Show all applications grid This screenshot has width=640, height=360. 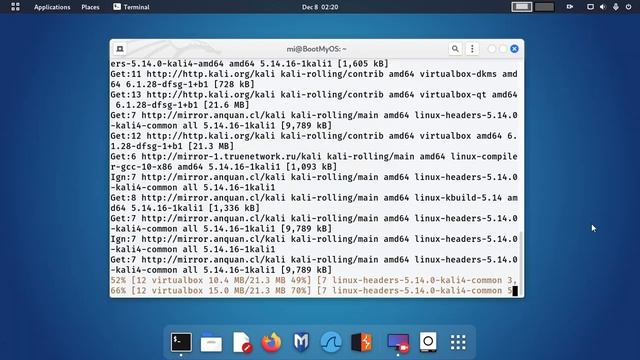click(x=458, y=342)
